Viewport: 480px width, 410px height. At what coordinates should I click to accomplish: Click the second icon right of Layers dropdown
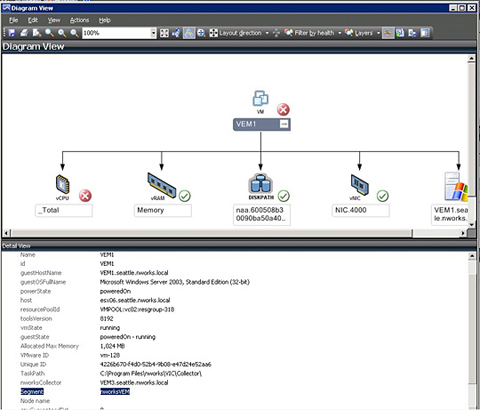pyautogui.click(x=400, y=33)
